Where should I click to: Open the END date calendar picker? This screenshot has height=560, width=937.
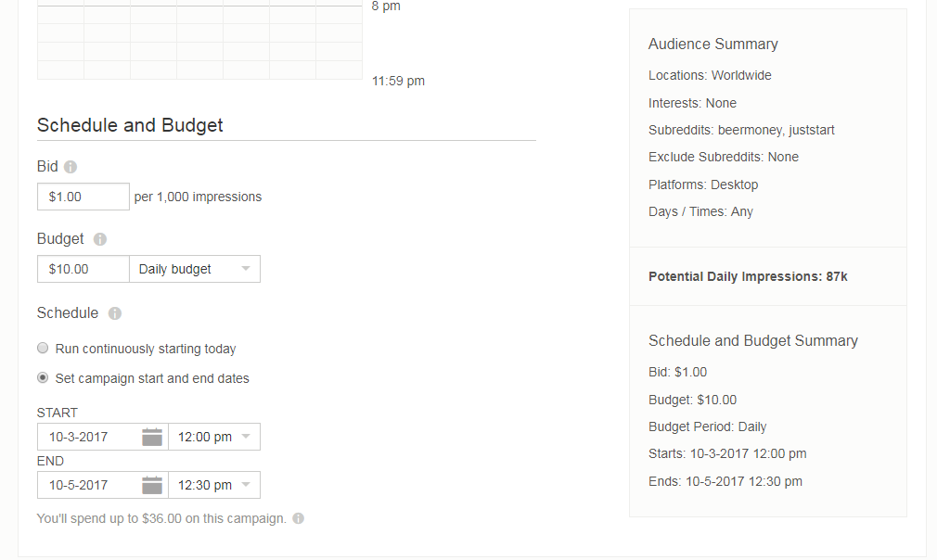152,486
